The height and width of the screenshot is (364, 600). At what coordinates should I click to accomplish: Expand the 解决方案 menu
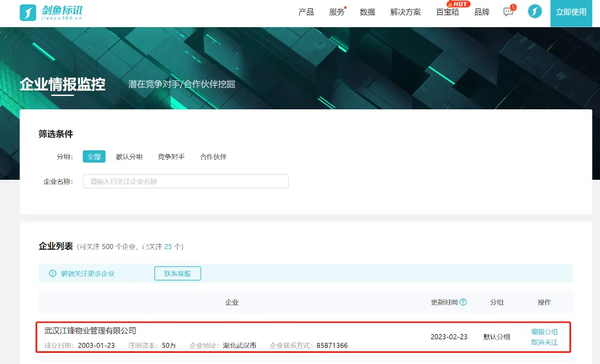pos(406,12)
